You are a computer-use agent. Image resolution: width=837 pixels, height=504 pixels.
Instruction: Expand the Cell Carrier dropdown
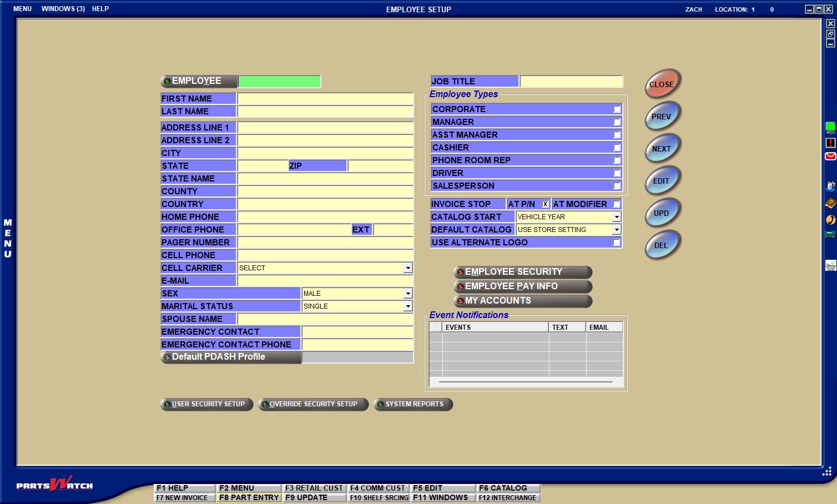pos(408,268)
